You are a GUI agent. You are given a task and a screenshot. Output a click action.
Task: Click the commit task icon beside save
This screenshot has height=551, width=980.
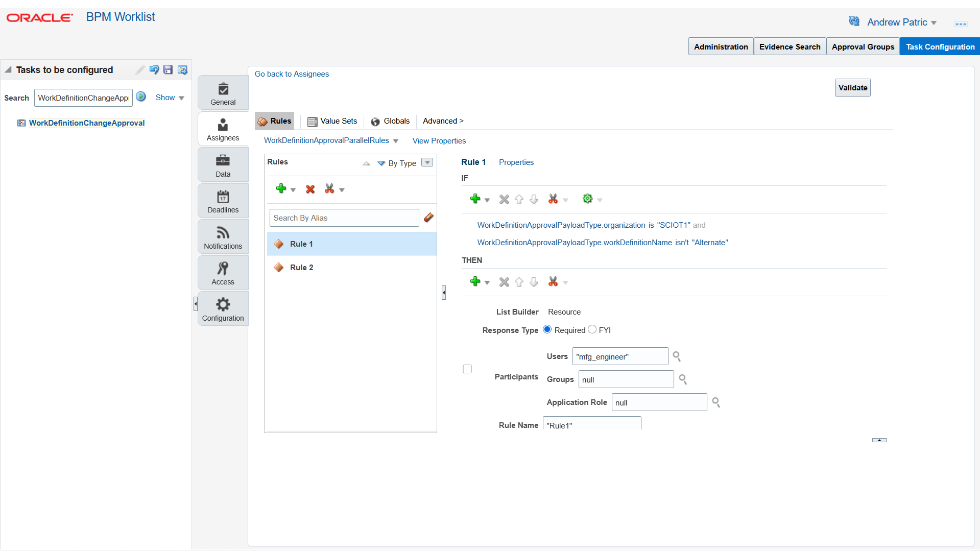point(182,70)
